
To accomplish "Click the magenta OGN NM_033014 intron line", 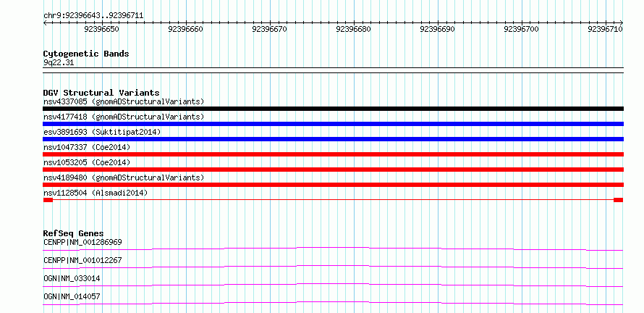I will coord(333,285).
